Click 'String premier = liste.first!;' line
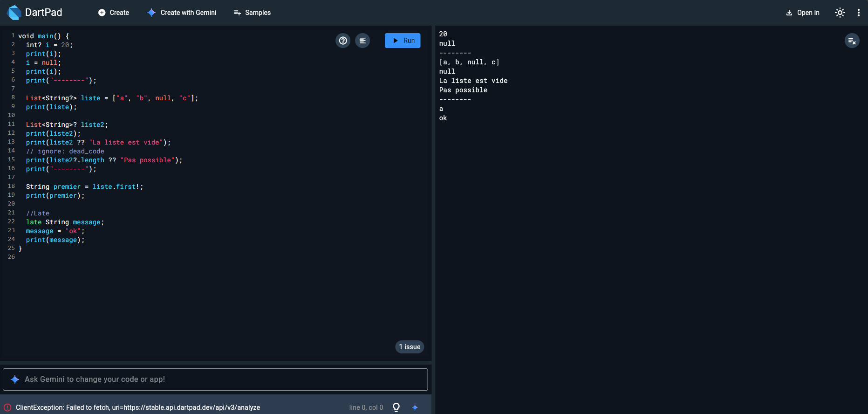This screenshot has height=414, width=868. 85,186
